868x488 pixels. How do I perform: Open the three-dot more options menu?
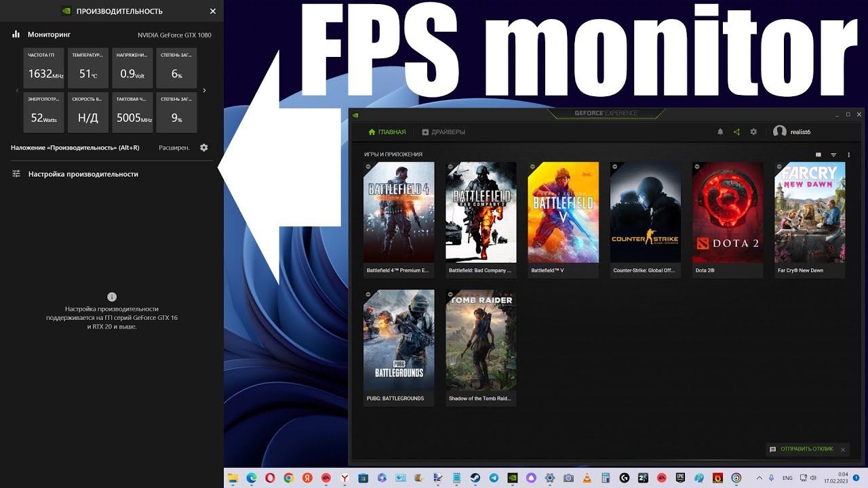tap(848, 155)
